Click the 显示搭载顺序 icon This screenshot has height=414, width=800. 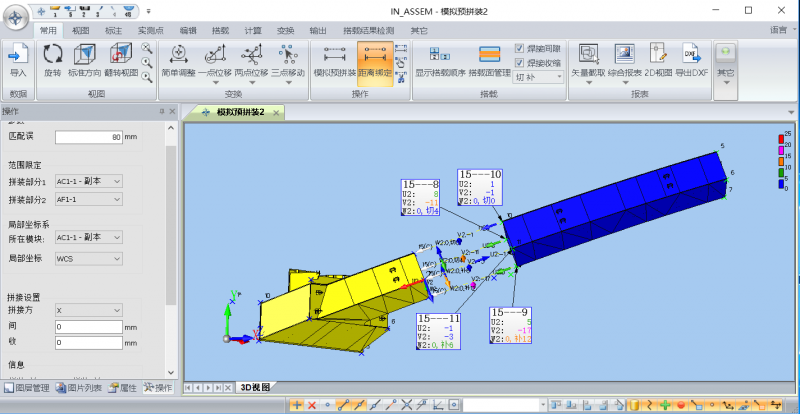click(x=440, y=55)
